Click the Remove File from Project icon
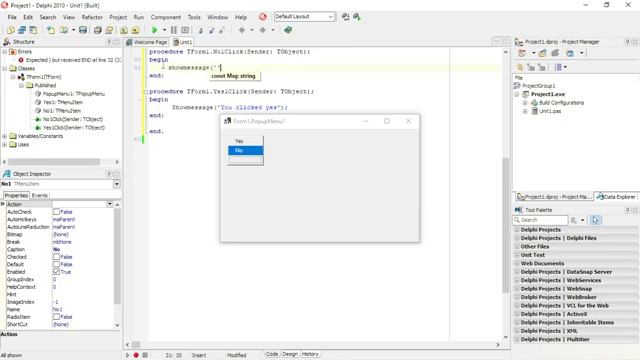The image size is (640, 360). [136, 30]
